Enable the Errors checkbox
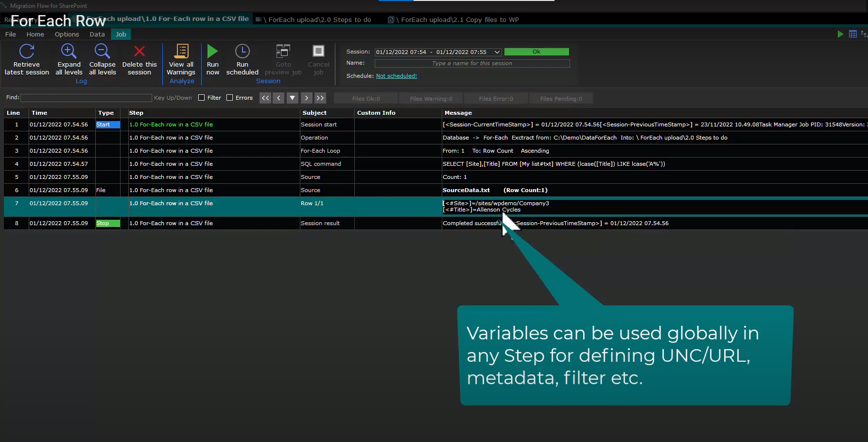The height and width of the screenshot is (442, 868). click(230, 98)
